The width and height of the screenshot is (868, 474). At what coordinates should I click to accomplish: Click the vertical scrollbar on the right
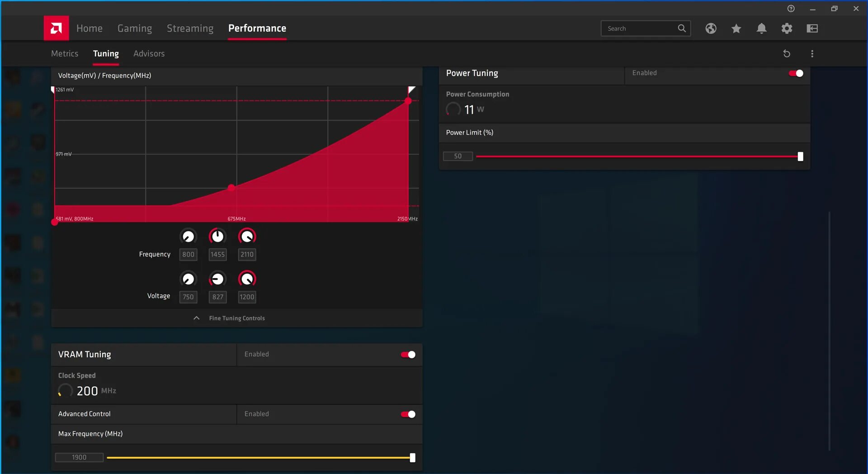coord(829,331)
